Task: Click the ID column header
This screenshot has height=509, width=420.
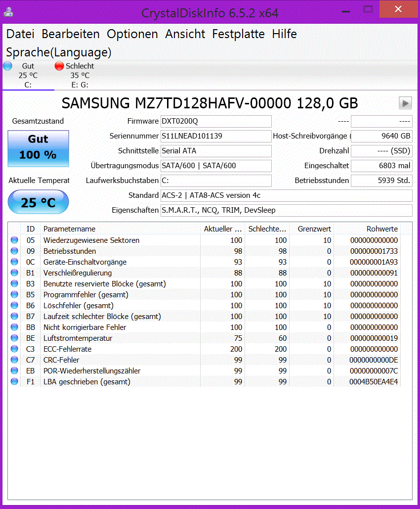Action: pyautogui.click(x=31, y=229)
